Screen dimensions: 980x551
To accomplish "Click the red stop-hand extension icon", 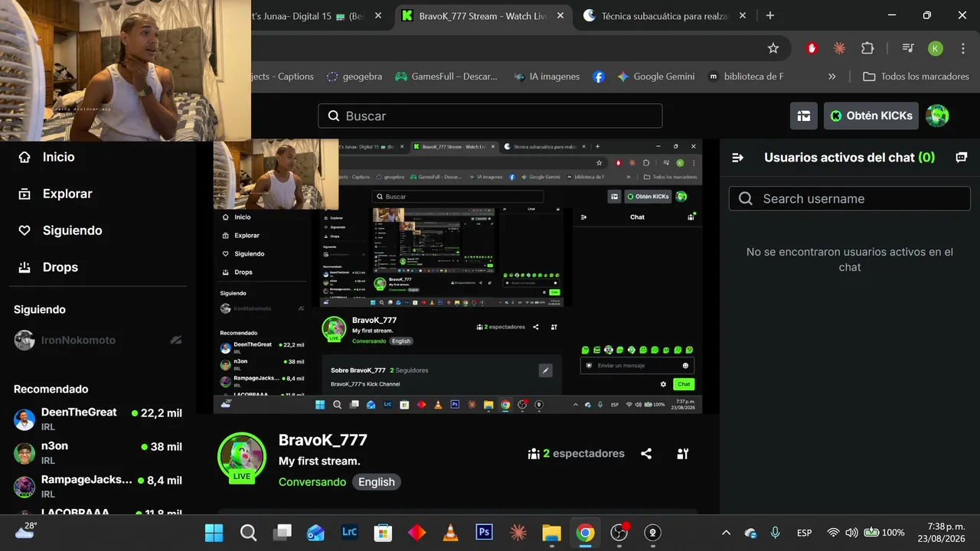I will (x=812, y=48).
